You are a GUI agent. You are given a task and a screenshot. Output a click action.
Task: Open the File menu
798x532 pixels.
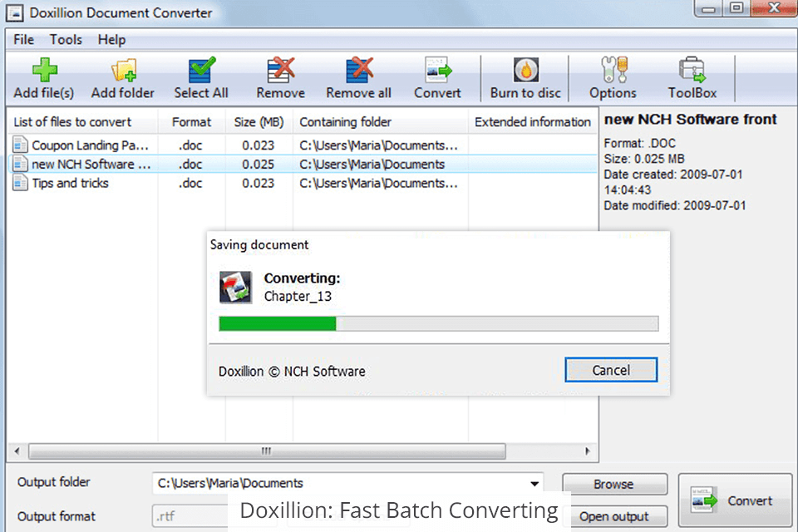[x=23, y=40]
